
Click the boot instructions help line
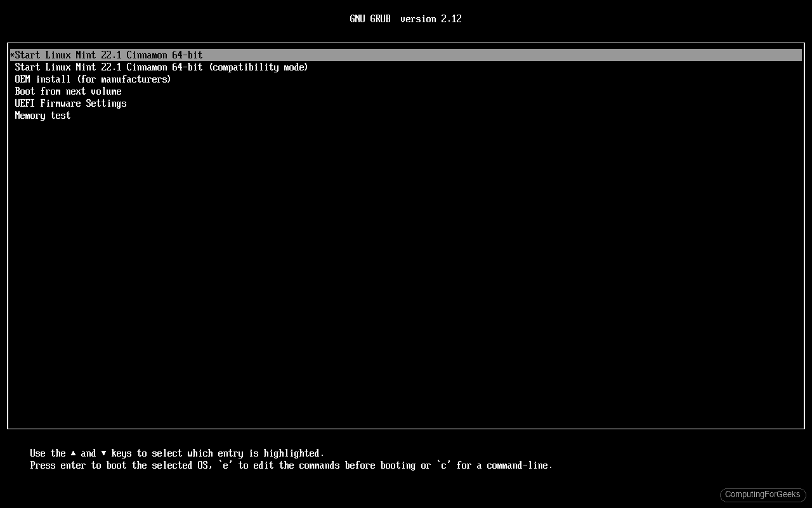291,465
